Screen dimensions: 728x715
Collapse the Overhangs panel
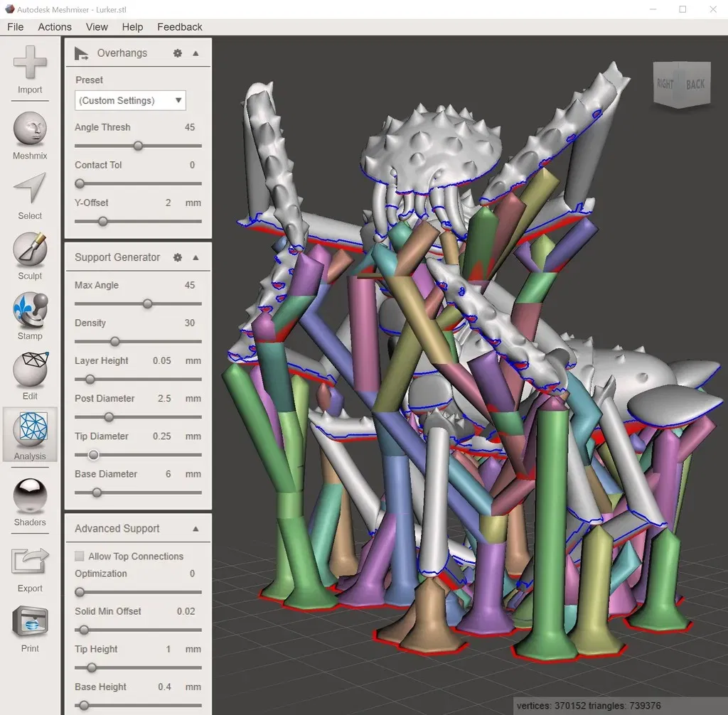click(196, 53)
